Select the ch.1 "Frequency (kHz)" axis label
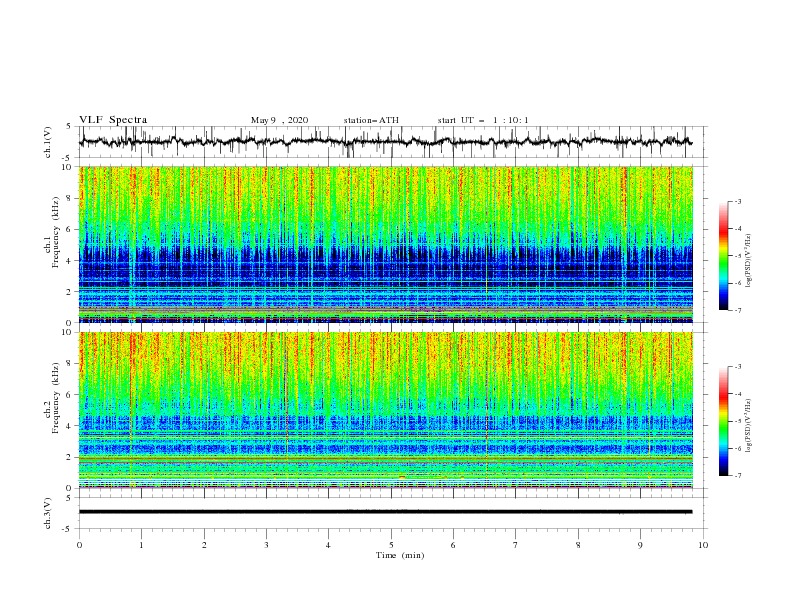This screenshot has width=792, height=612. point(56,232)
